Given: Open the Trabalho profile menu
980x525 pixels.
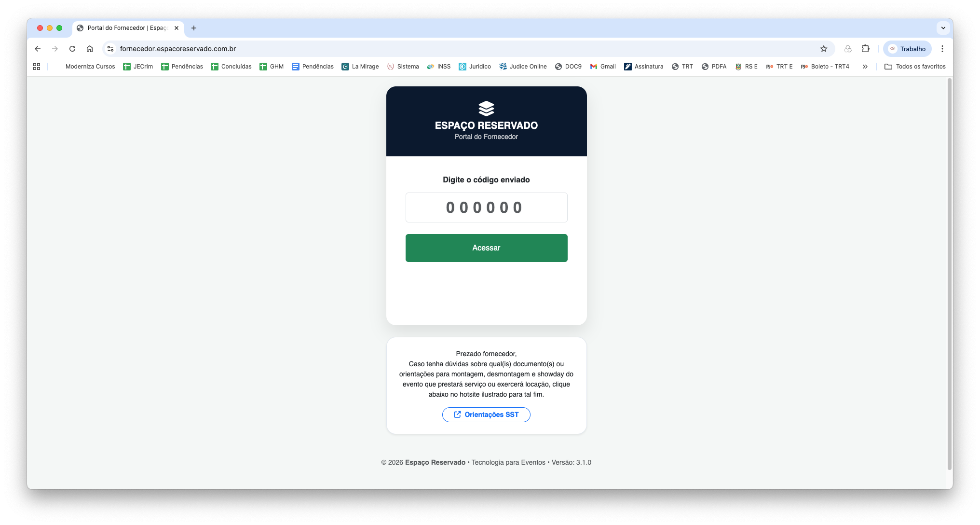Looking at the screenshot, I should (908, 49).
